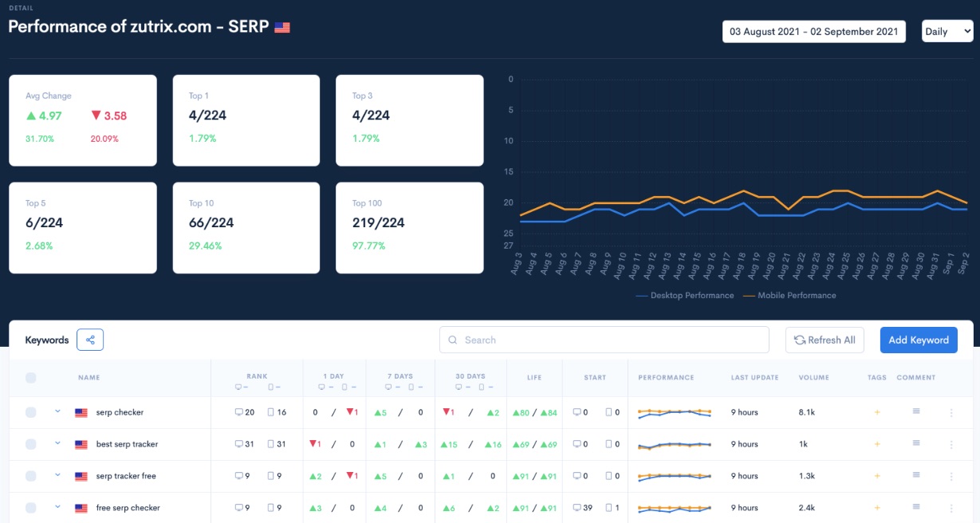Toggle Mobile Performance legend item
980x523 pixels.
(789, 295)
